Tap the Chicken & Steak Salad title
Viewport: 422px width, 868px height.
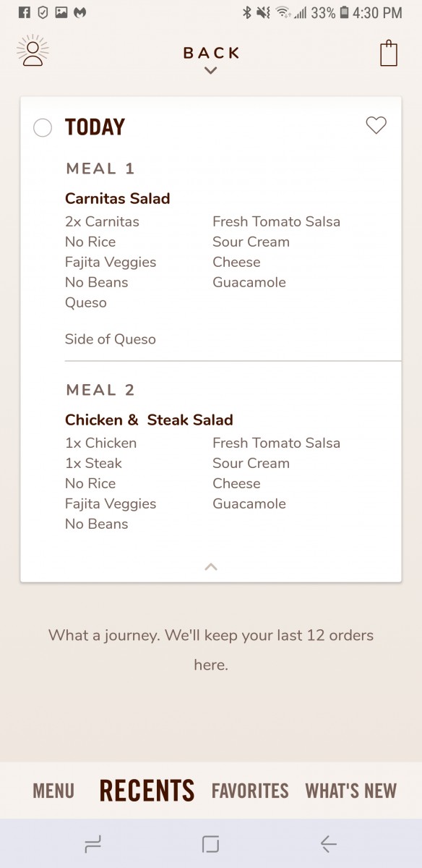point(149,420)
